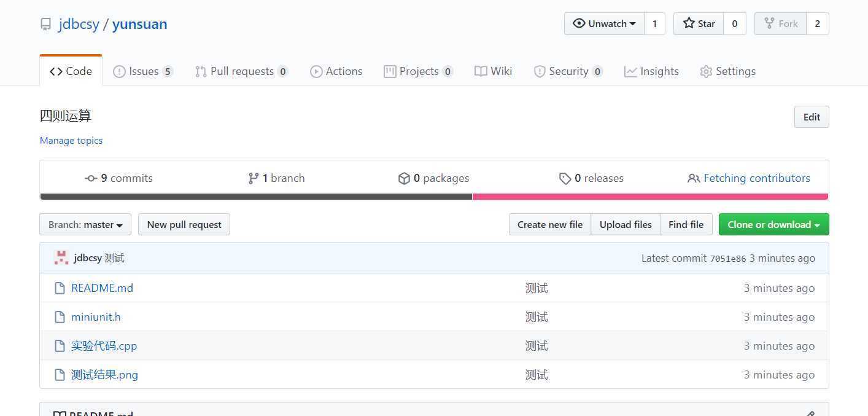This screenshot has height=416, width=868.
Task: Click the pink segment of the language bar
Action: [651, 197]
